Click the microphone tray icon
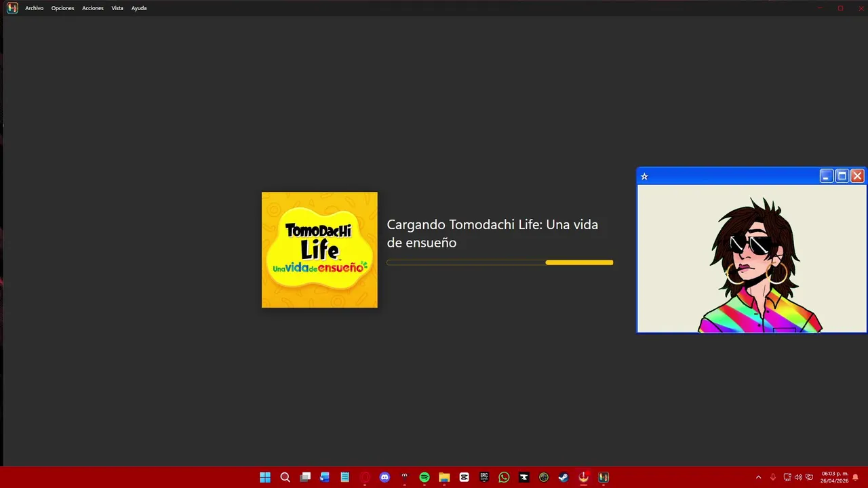 [773, 477]
